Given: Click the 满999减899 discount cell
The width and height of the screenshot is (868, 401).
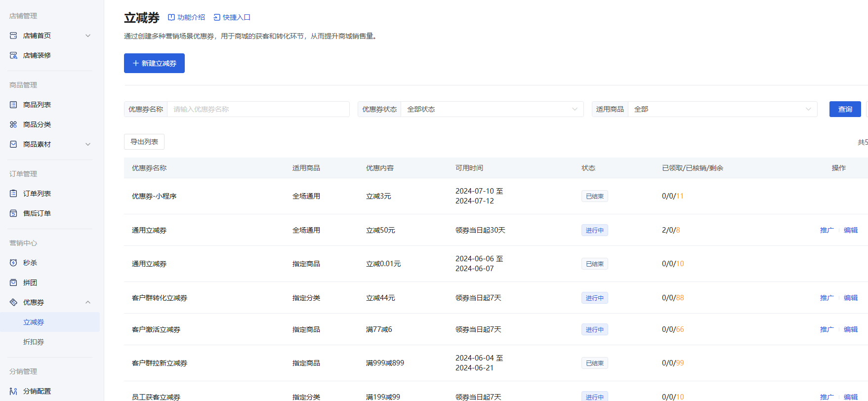Looking at the screenshot, I should [385, 363].
